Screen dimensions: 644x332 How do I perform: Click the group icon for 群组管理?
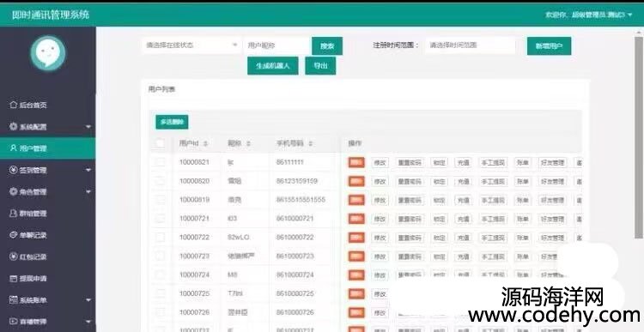tap(14, 214)
